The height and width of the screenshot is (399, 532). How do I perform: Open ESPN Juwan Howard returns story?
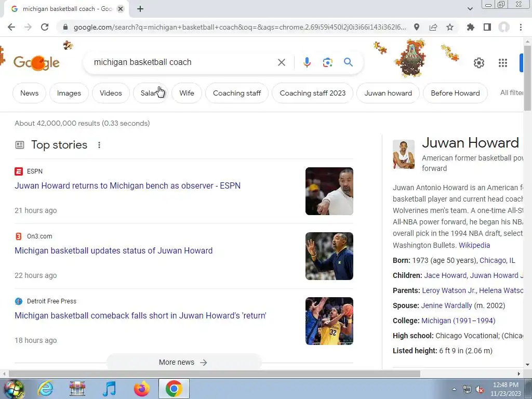[128, 185]
